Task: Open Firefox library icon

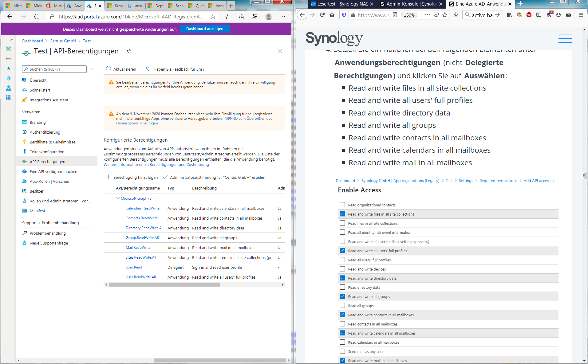Action: click(x=509, y=15)
